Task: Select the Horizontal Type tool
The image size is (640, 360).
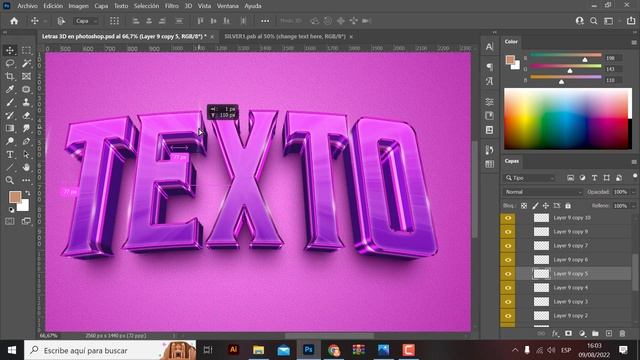Action: 10,155
